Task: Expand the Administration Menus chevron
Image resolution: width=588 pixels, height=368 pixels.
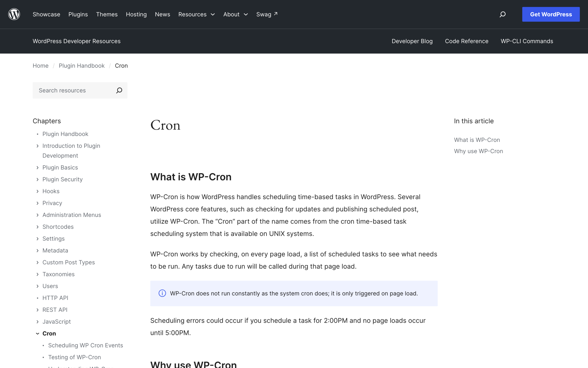Action: [37, 215]
